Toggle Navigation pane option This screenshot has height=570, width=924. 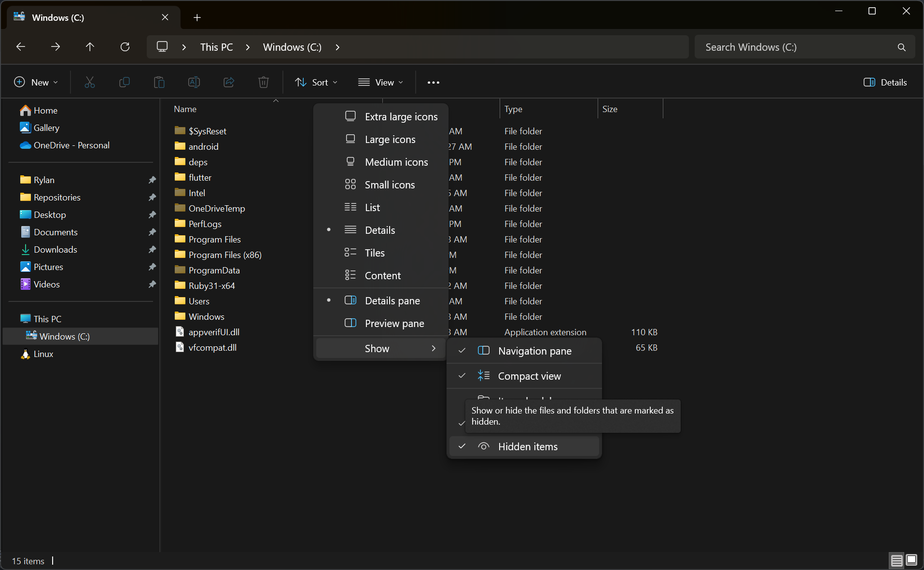524,351
